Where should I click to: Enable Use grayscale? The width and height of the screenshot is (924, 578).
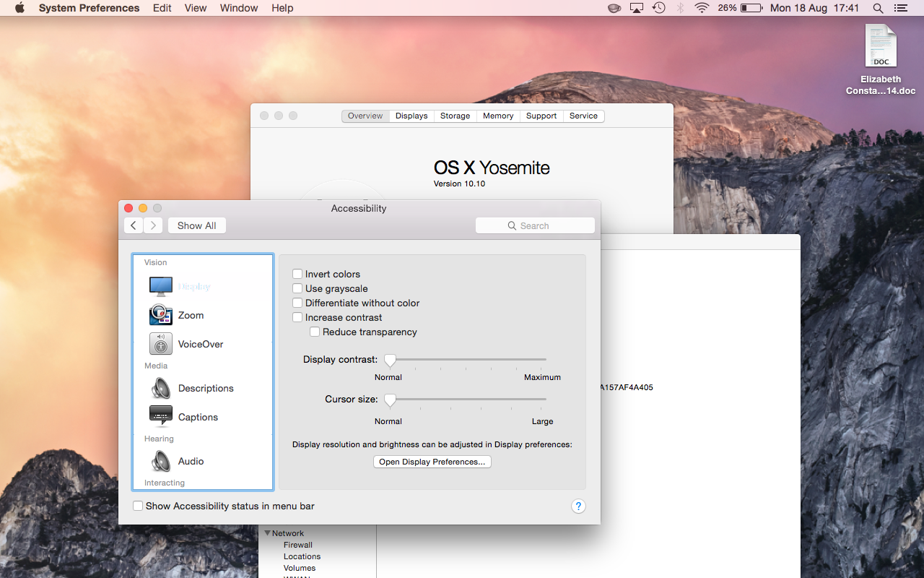click(297, 288)
